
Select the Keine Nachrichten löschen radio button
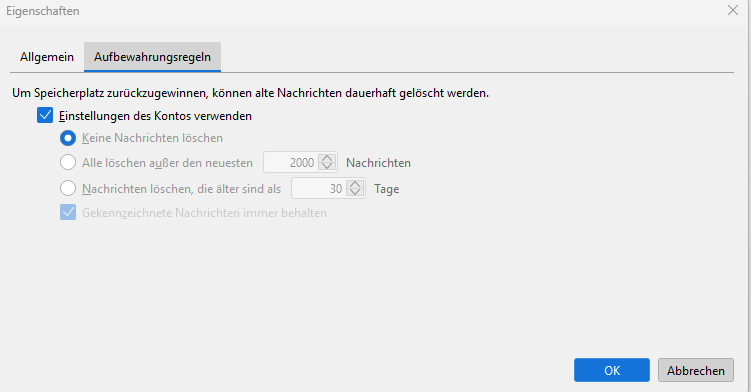68,138
